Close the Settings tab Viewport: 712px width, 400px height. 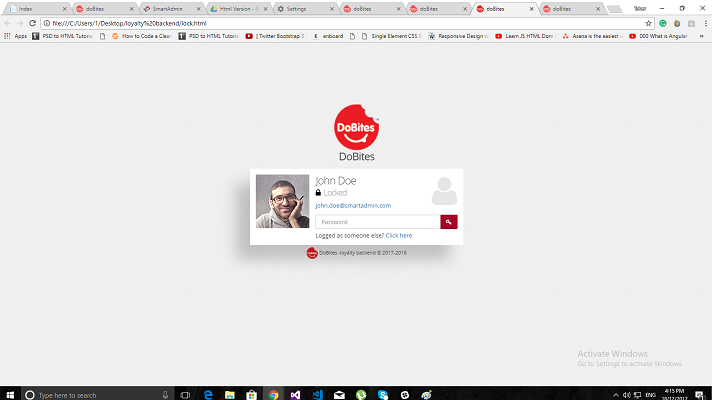point(331,9)
